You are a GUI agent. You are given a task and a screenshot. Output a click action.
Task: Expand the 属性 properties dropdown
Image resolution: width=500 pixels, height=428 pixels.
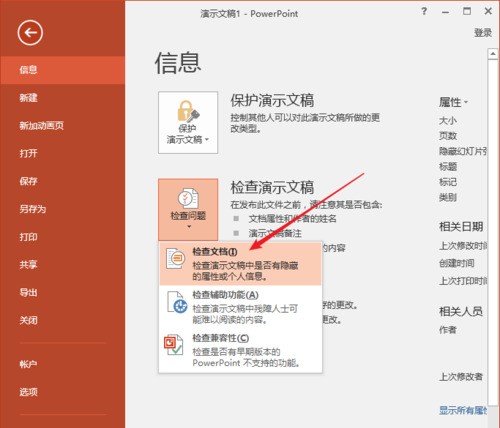453,102
